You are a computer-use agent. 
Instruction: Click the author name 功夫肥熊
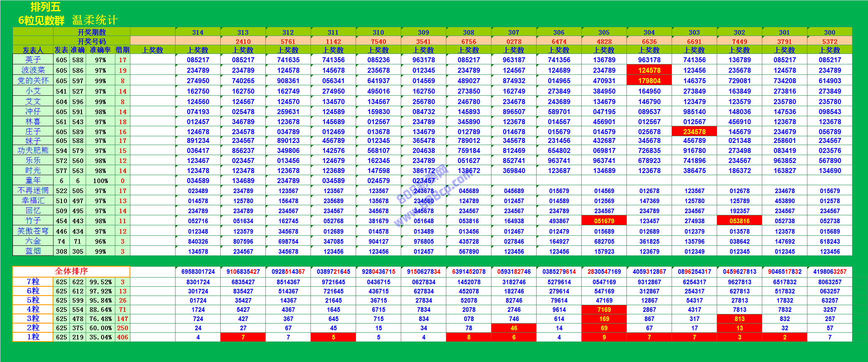33,150
